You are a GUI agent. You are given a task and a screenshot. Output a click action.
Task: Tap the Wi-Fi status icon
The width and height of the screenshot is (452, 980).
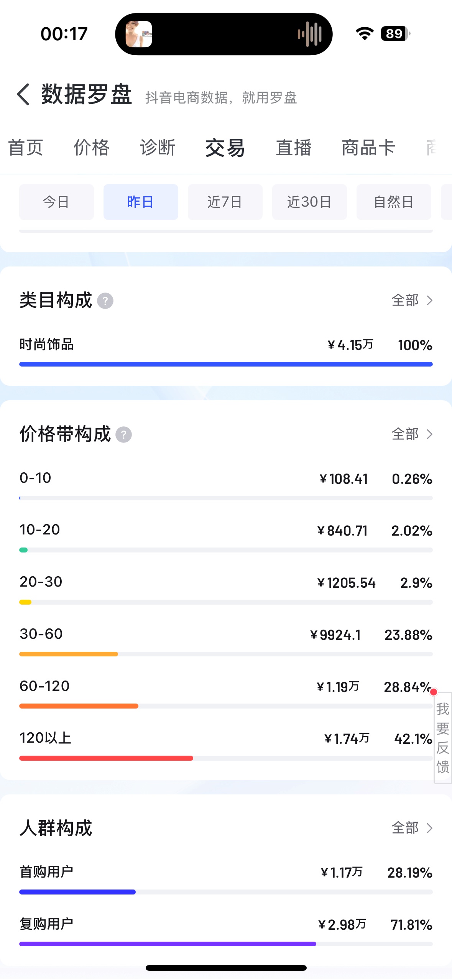[x=365, y=34]
